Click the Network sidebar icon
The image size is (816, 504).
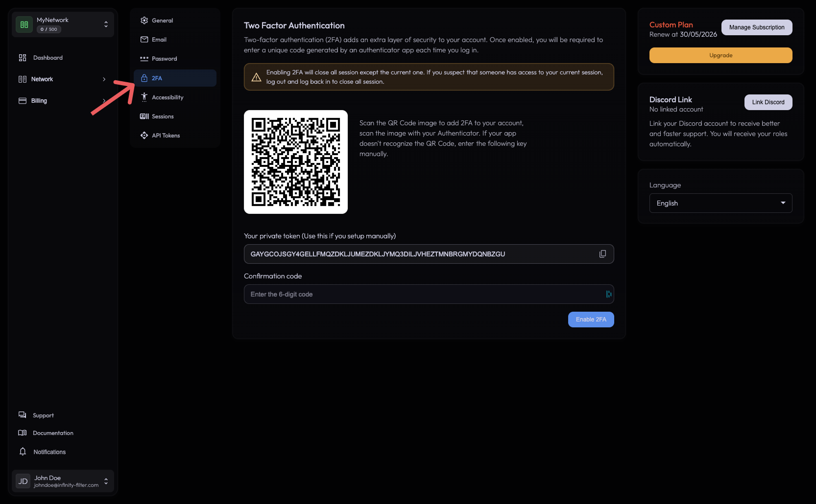coord(23,79)
